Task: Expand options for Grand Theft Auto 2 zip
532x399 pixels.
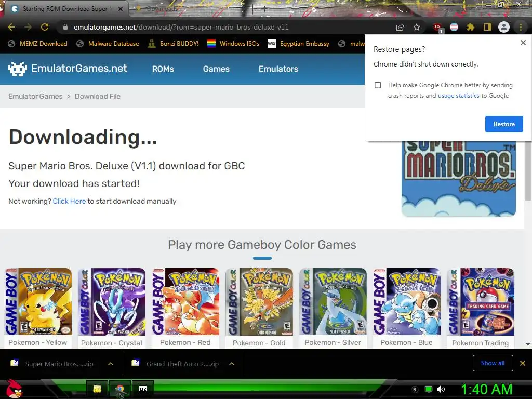Action: click(231, 364)
